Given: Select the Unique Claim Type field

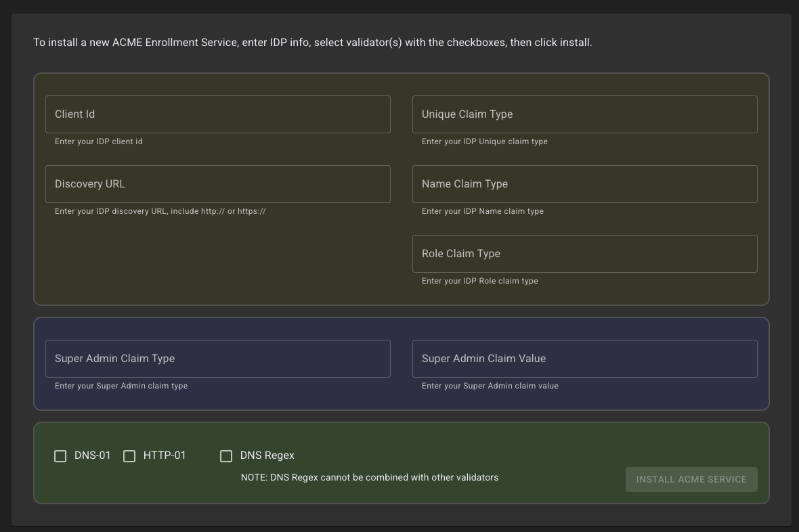Looking at the screenshot, I should point(584,114).
